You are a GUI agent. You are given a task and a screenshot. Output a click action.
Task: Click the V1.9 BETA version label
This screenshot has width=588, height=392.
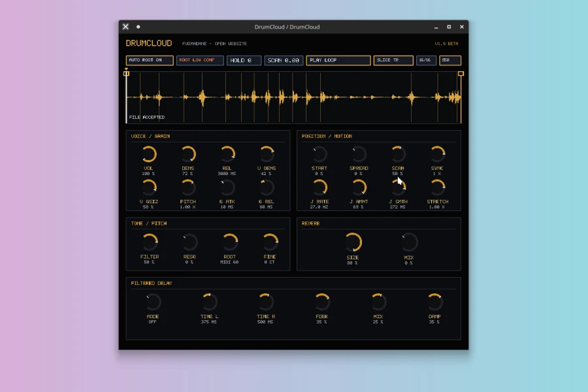tap(447, 44)
